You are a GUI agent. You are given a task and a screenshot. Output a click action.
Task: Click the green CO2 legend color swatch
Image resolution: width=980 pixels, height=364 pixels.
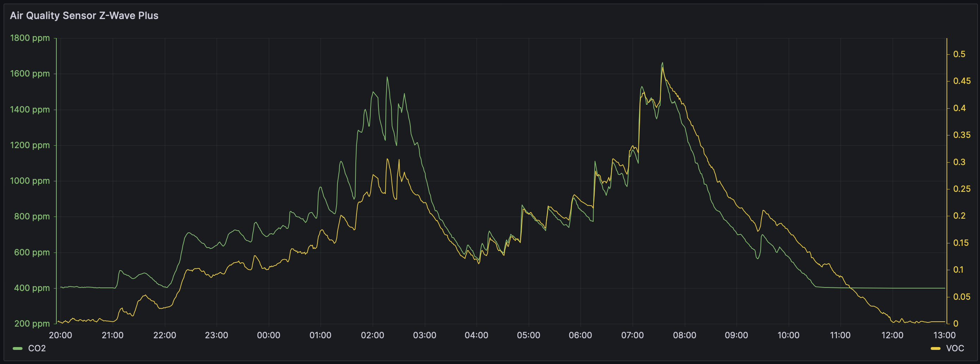coord(18,348)
